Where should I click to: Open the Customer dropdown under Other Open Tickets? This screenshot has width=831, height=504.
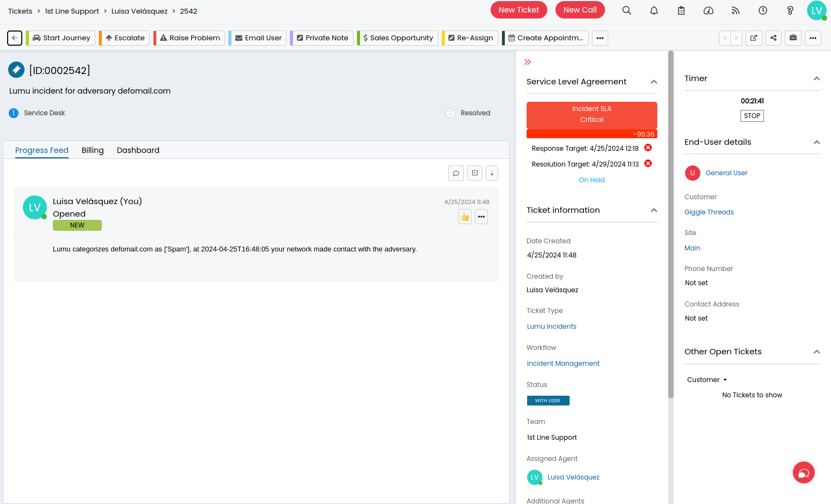click(707, 380)
